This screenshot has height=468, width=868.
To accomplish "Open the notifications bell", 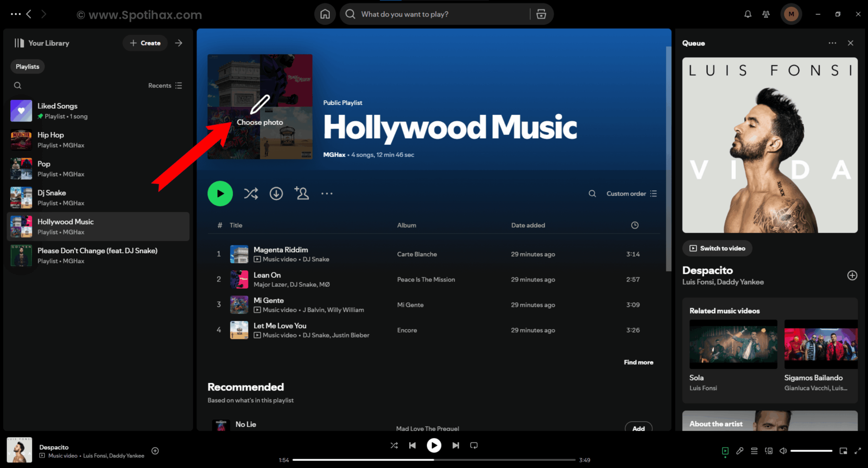I will (x=748, y=14).
